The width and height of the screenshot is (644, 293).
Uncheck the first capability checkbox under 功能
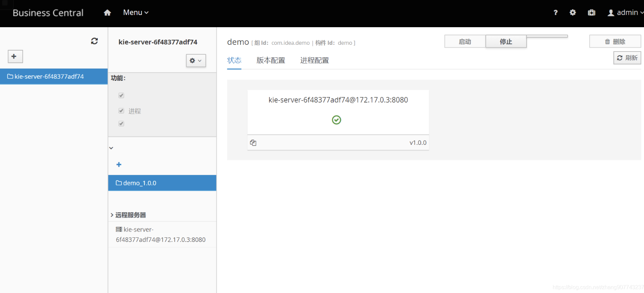coord(121,95)
